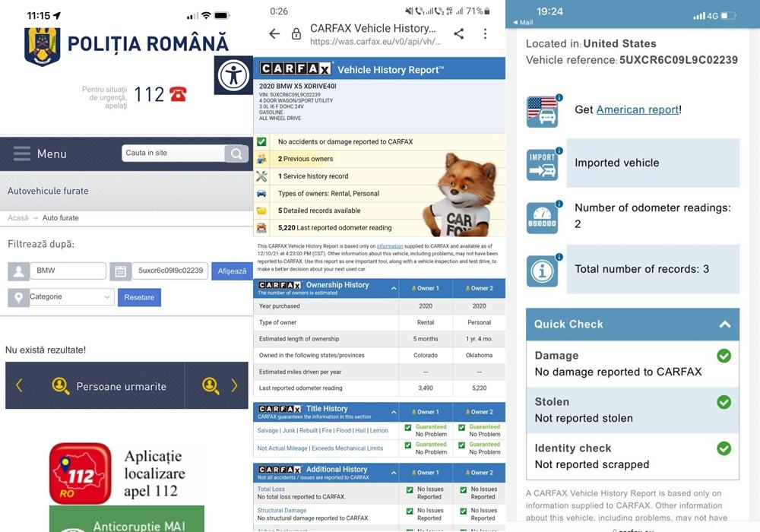Screen dimensions: 760x532
Task: Tap the Imported vehicle icon
Action: [542, 163]
